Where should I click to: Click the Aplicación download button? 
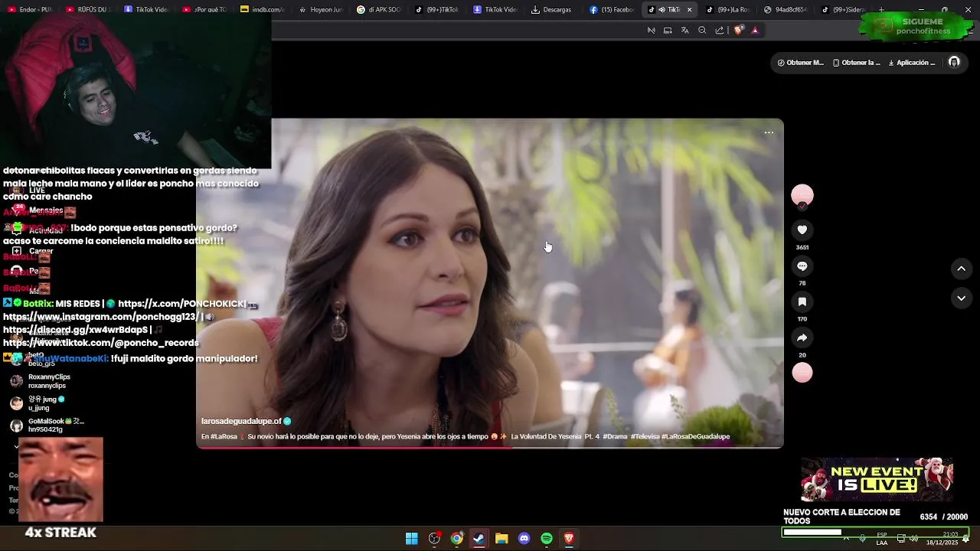[x=912, y=63]
